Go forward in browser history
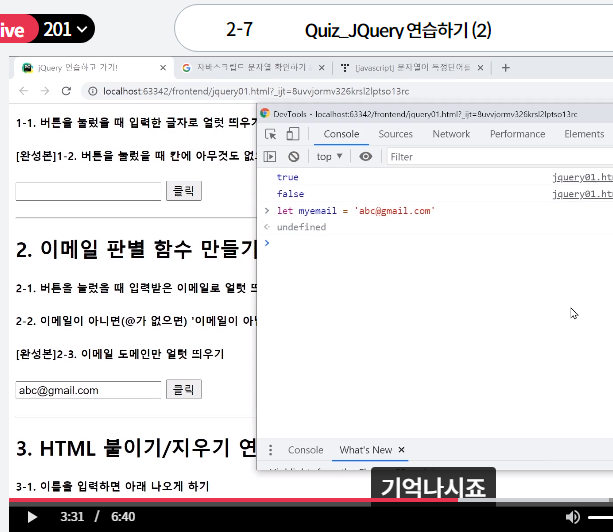The width and height of the screenshot is (613, 532). pyautogui.click(x=45, y=91)
